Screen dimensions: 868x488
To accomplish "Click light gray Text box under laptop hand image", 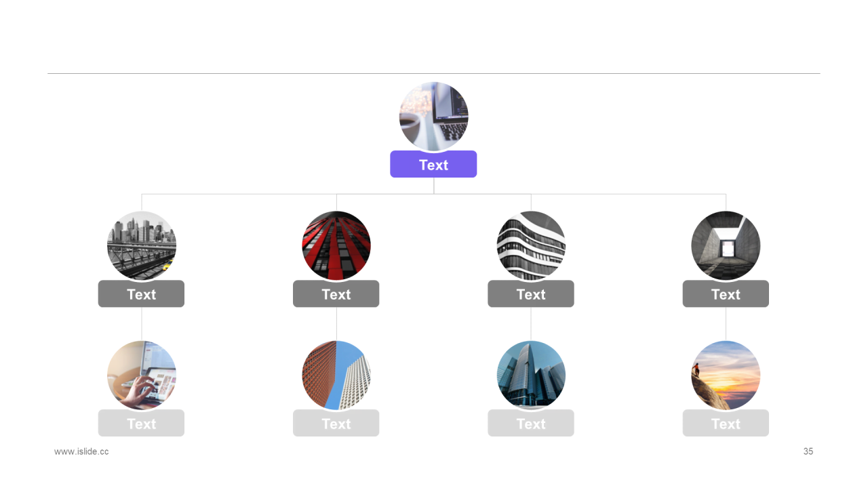I will [x=141, y=423].
